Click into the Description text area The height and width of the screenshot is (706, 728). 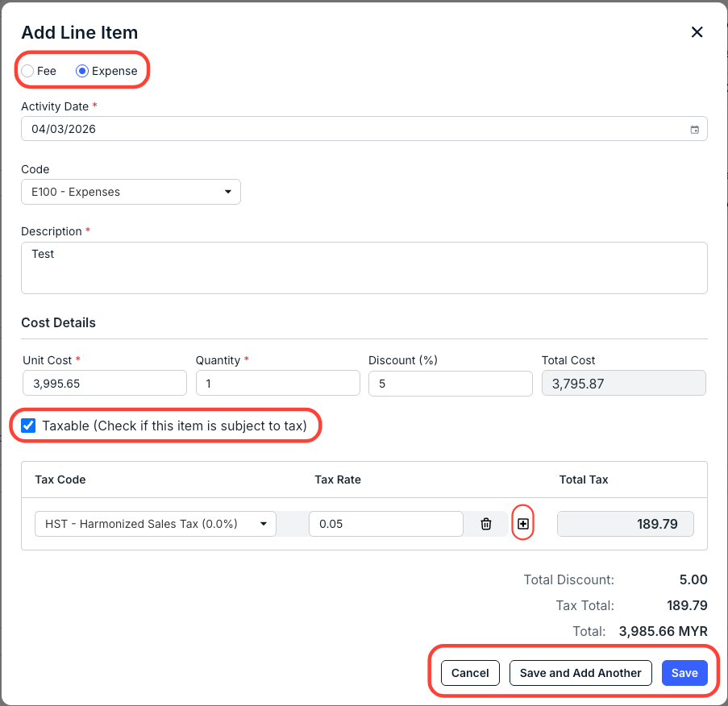pyautogui.click(x=364, y=268)
